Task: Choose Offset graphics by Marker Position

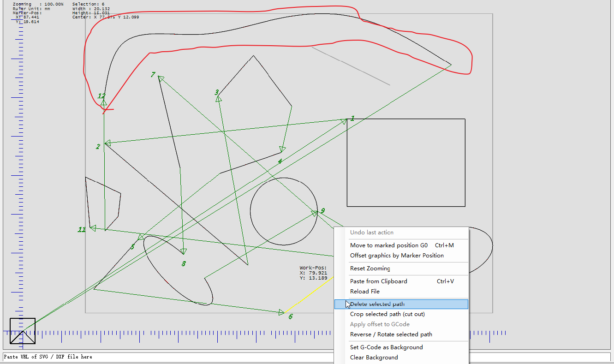Action: pos(397,256)
